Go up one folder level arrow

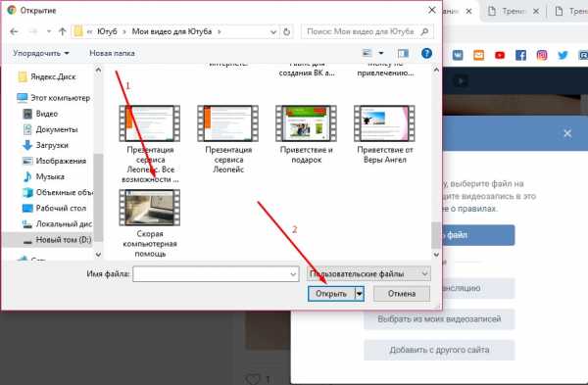[x=63, y=32]
